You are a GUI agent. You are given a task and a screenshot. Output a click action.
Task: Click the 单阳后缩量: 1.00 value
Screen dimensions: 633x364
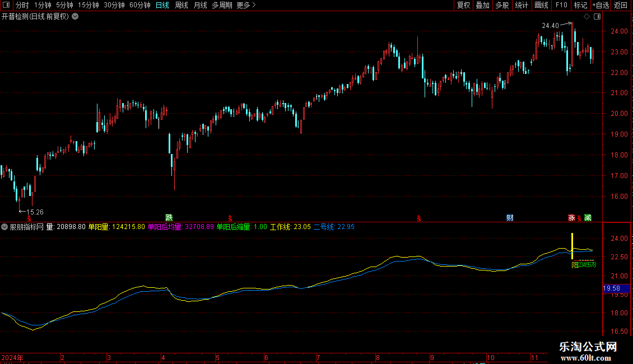point(242,227)
